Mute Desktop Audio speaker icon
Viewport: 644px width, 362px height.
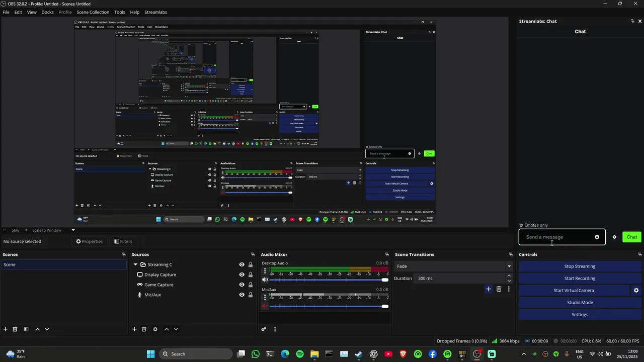click(x=265, y=280)
